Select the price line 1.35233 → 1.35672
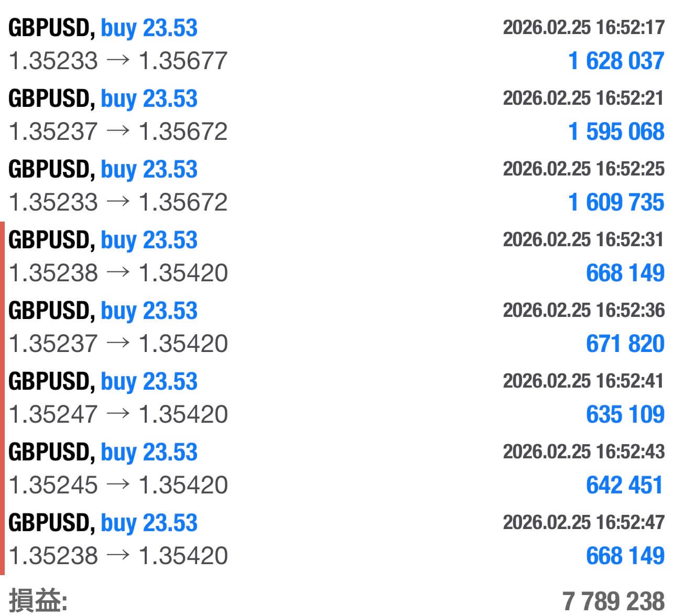 tap(118, 202)
